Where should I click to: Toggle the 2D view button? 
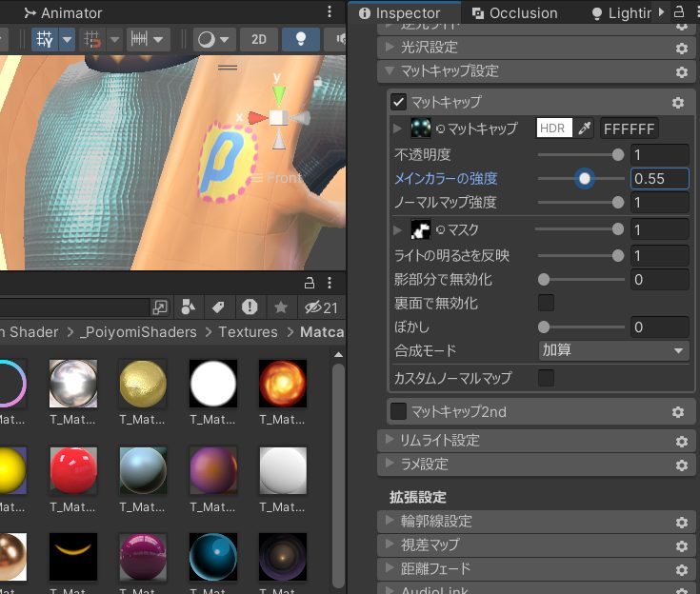pyautogui.click(x=258, y=39)
